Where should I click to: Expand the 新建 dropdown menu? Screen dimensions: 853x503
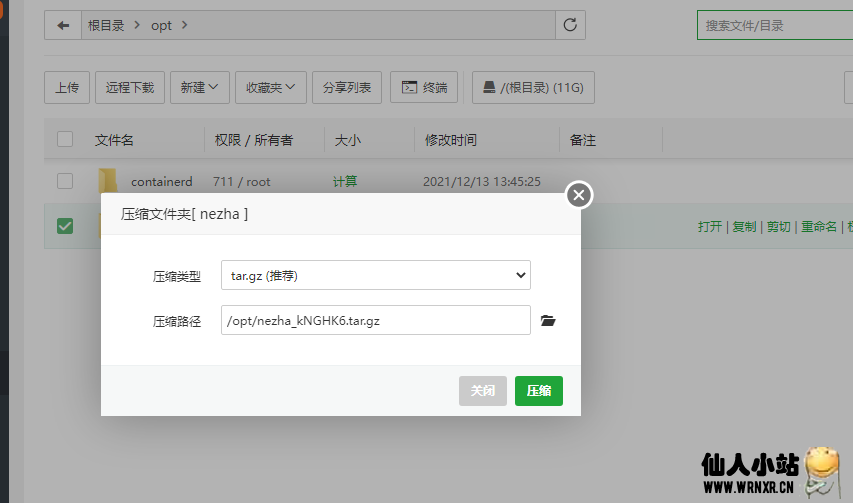point(200,88)
